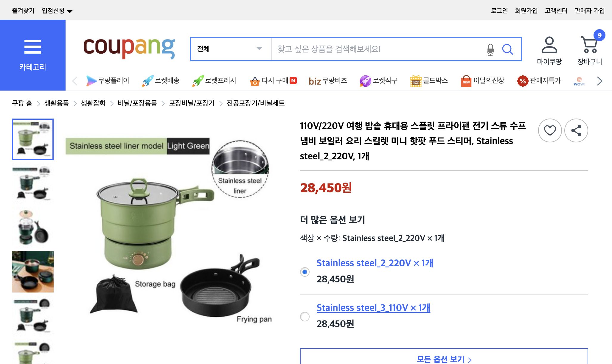Select the second product gallery thumbnail

coord(32,183)
